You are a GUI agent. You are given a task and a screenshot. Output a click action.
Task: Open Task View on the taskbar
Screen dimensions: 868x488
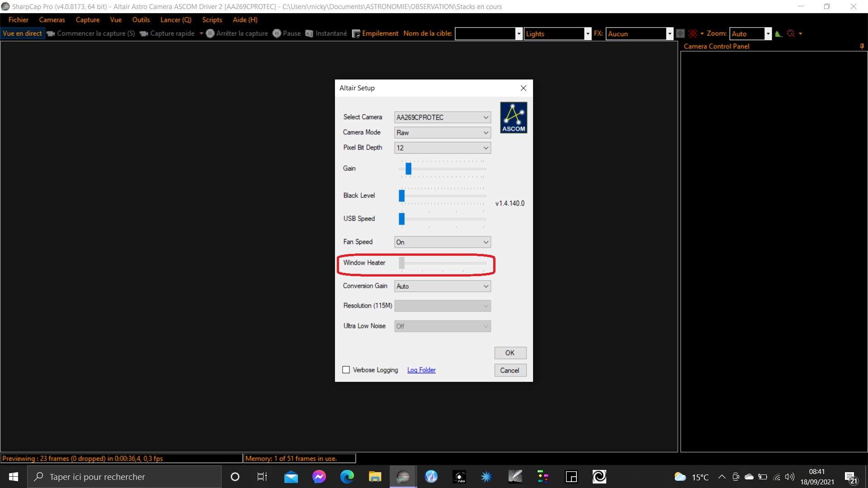(x=262, y=477)
